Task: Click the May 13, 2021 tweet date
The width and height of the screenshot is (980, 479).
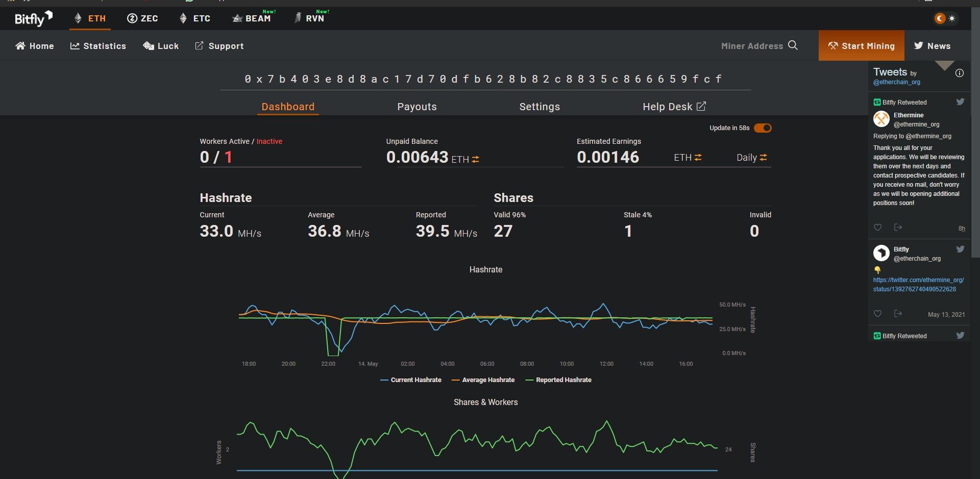Action: (946, 315)
